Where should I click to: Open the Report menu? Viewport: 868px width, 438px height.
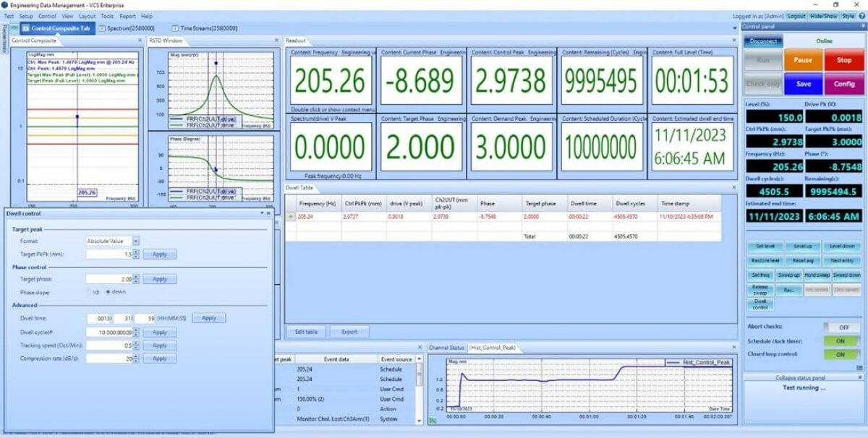pos(127,16)
